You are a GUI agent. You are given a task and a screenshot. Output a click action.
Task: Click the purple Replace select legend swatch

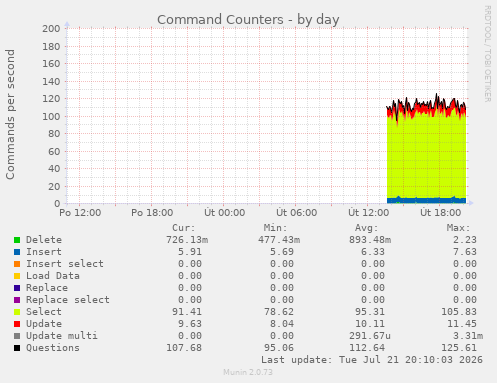(x=17, y=300)
